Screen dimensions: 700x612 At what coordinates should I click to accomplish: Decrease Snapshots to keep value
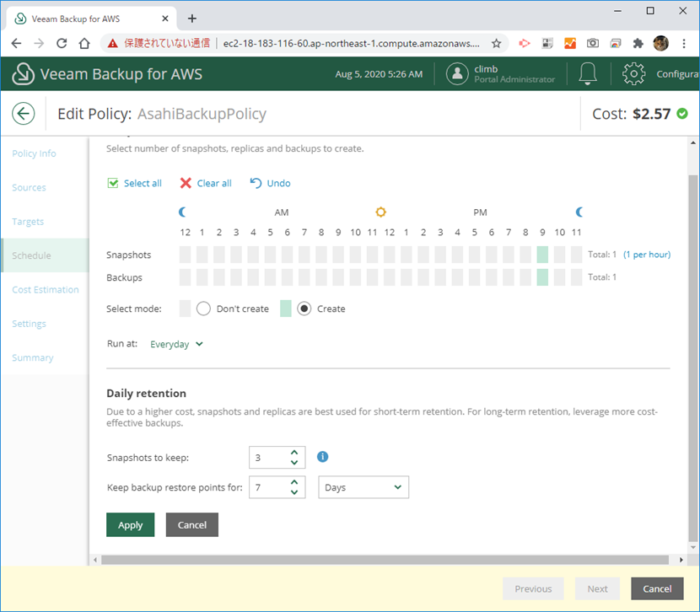pyautogui.click(x=294, y=463)
